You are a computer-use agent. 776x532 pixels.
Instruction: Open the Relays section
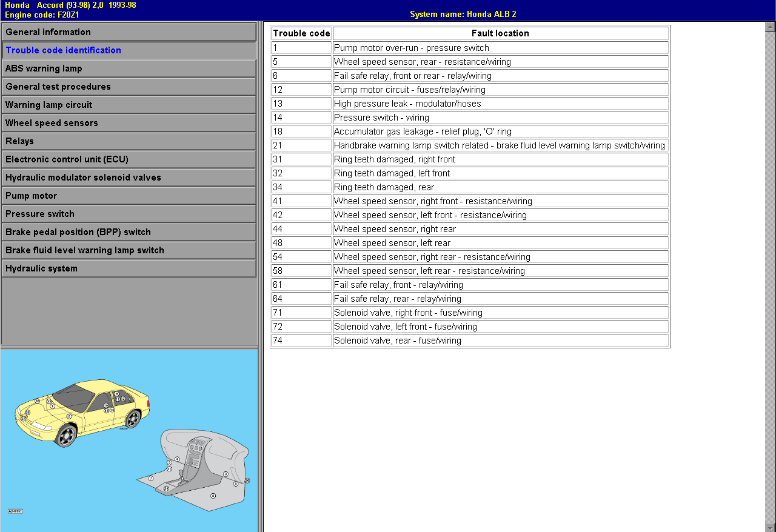(x=129, y=141)
